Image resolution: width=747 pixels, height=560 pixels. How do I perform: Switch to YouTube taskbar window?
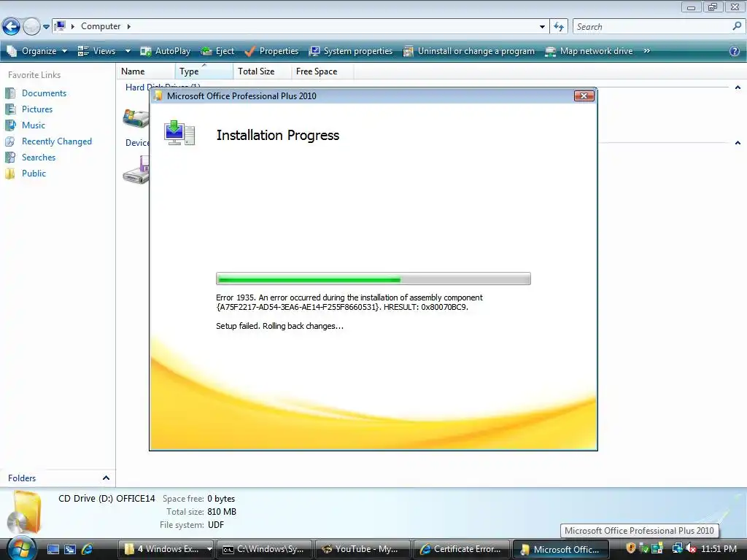363,549
